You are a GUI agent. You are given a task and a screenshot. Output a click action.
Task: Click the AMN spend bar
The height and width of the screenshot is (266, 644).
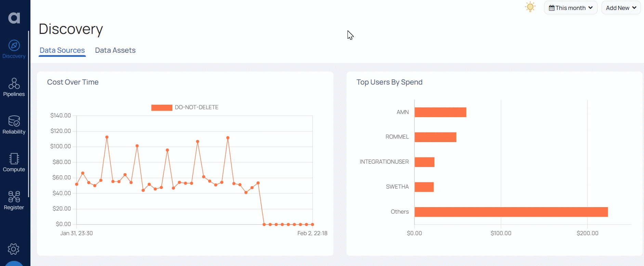[x=441, y=112]
